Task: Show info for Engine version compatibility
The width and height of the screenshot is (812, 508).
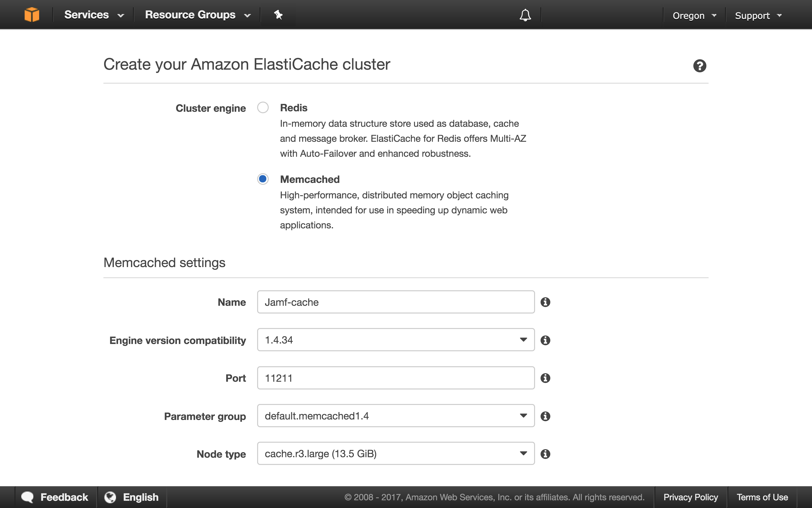Action: pyautogui.click(x=545, y=340)
